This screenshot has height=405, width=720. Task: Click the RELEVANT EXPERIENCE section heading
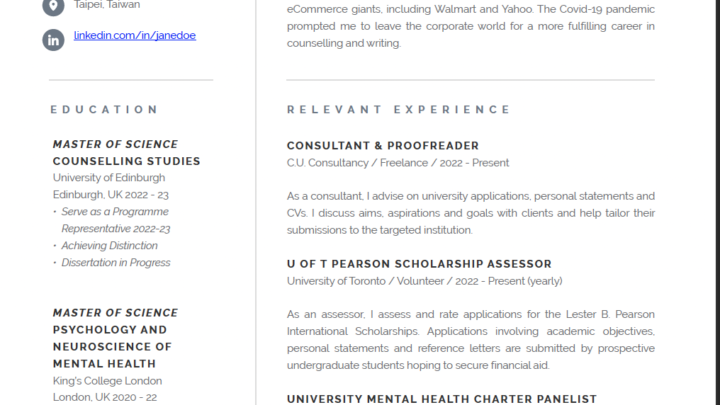pos(399,109)
